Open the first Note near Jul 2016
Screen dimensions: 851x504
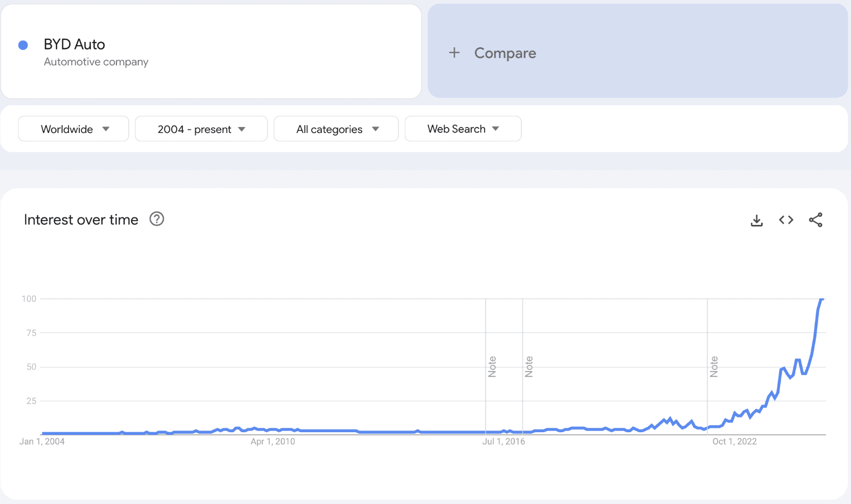pos(492,367)
